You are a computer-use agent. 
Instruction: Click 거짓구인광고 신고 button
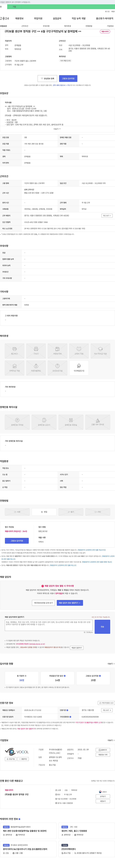coord(106,703)
